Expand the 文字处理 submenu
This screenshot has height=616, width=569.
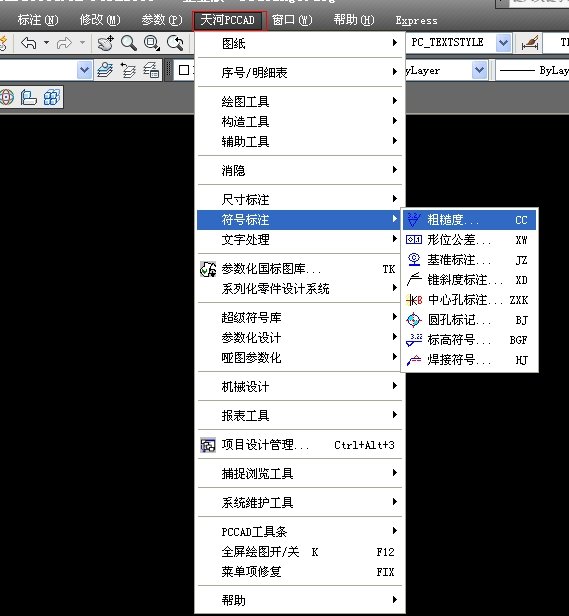(x=300, y=240)
